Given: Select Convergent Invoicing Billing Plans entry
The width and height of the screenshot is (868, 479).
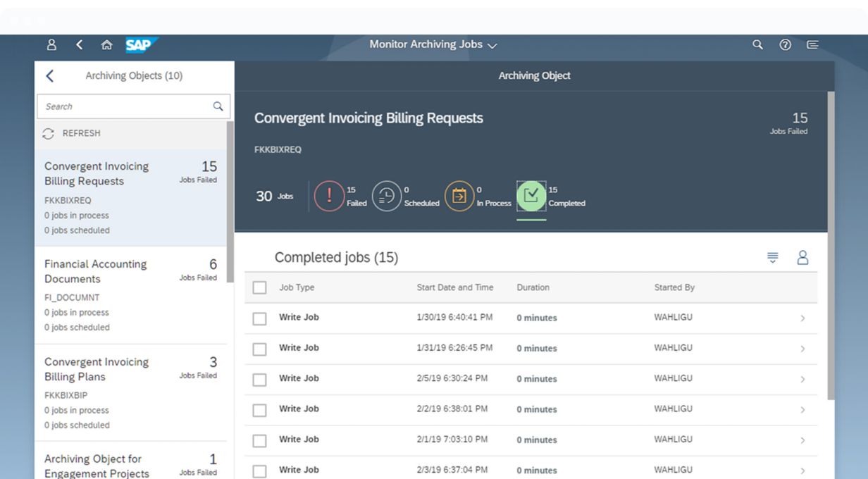Looking at the screenshot, I should pos(130,392).
